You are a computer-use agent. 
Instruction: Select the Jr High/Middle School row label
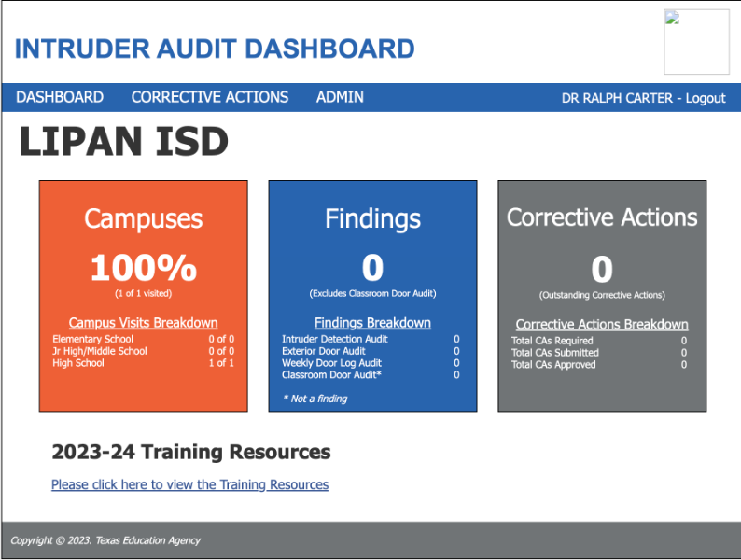[x=99, y=351]
